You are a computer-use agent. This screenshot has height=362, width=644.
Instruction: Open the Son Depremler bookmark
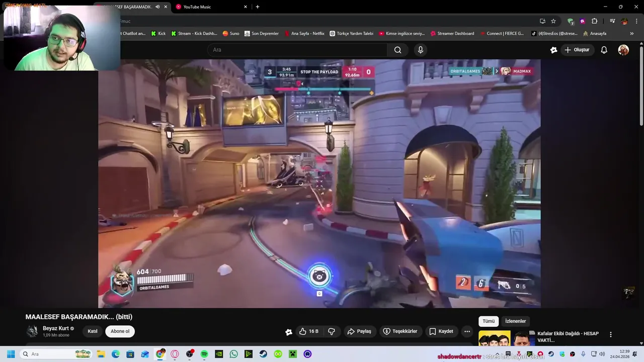coord(262,34)
